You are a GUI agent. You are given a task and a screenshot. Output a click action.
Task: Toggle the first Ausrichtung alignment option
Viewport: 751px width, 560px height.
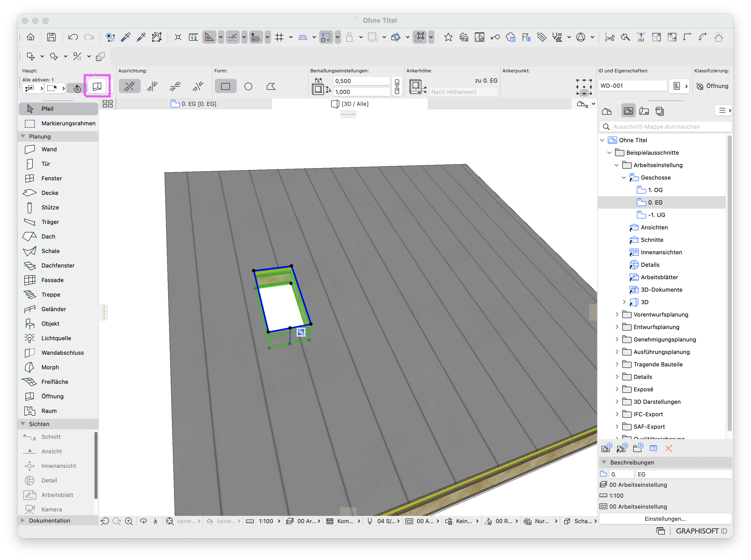129,86
